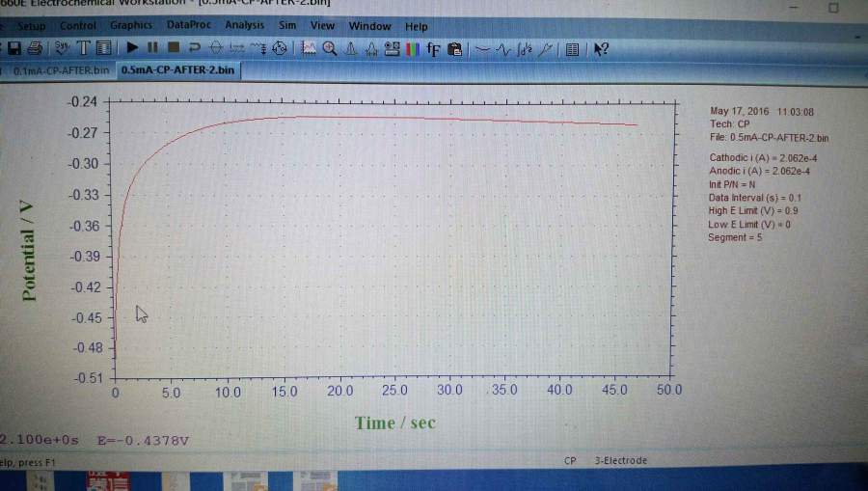
Task: Click the Semi-derivative and Integral icon
Action: (525, 50)
